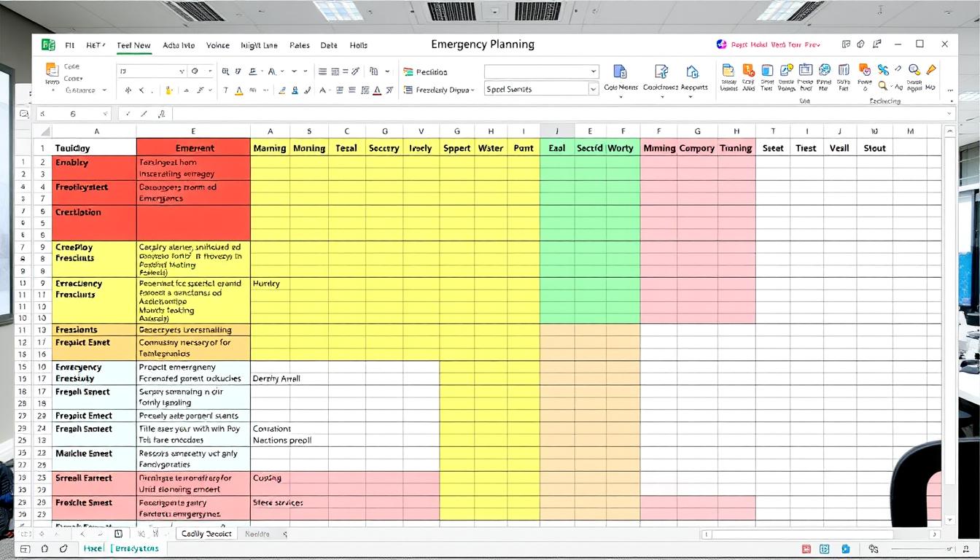Click the orange pencil marker icon

point(931,70)
